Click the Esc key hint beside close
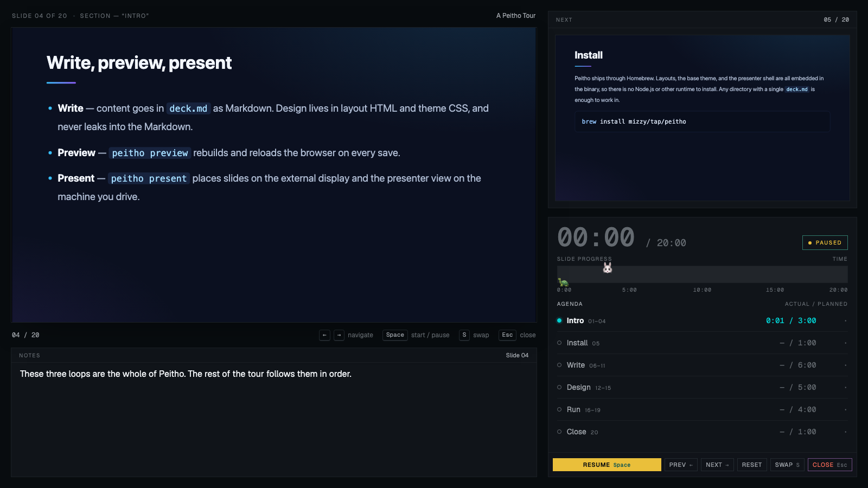868x488 pixels. 507,335
